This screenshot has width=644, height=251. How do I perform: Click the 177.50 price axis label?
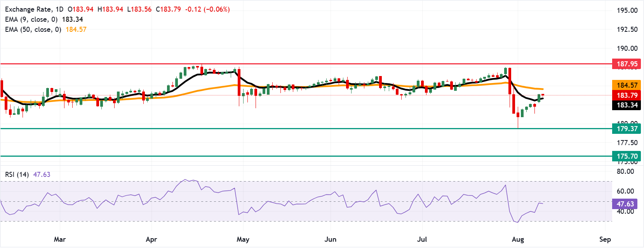tap(627, 143)
